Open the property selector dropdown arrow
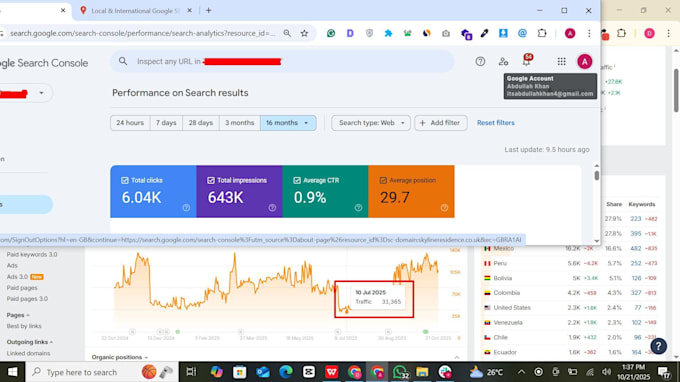This screenshot has height=382, width=680. click(41, 93)
